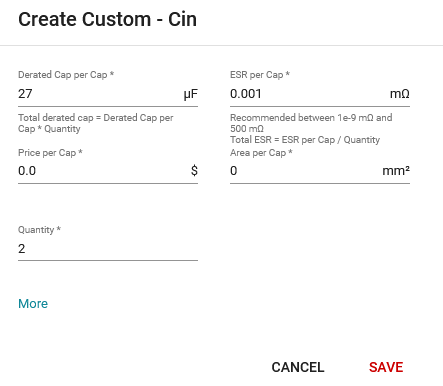Image resolution: width=443 pixels, height=386 pixels.
Task: Click the Price per Cap label
Action: tap(50, 153)
